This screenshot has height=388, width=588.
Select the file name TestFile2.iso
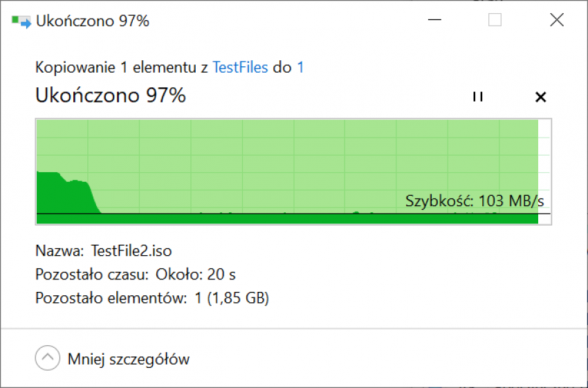[x=131, y=251]
